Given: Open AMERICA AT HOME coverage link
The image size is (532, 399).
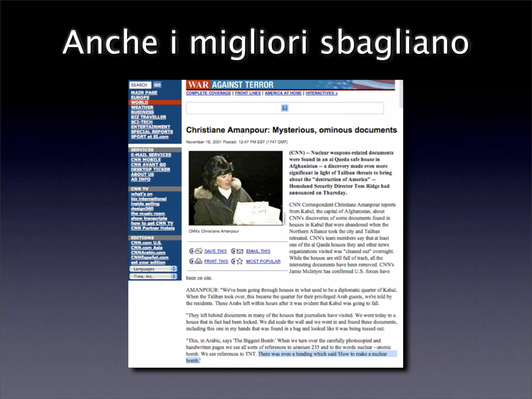Looking at the screenshot, I should click(283, 93).
